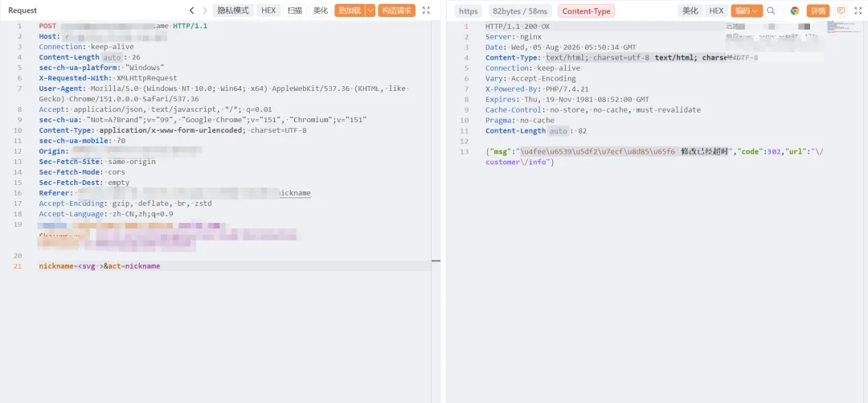
Task: Click the Date: Wed, 05 Aug 2026 header
Action: tap(561, 47)
